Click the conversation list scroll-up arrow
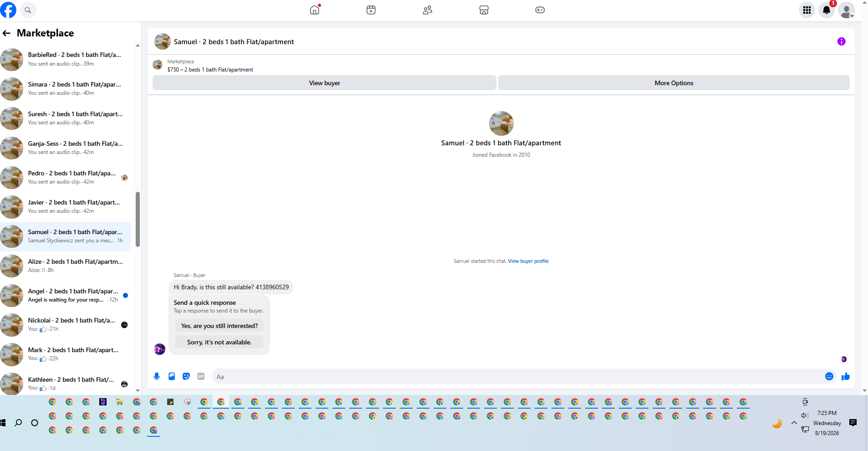This screenshot has height=451, width=868. 138,46
